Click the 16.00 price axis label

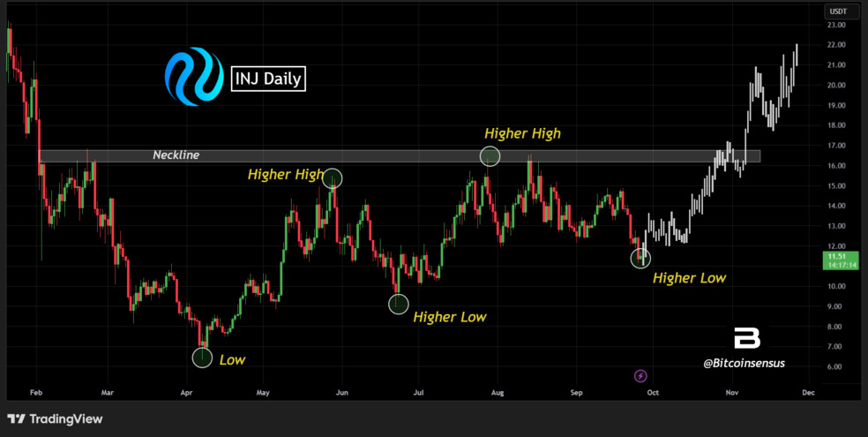coord(835,166)
